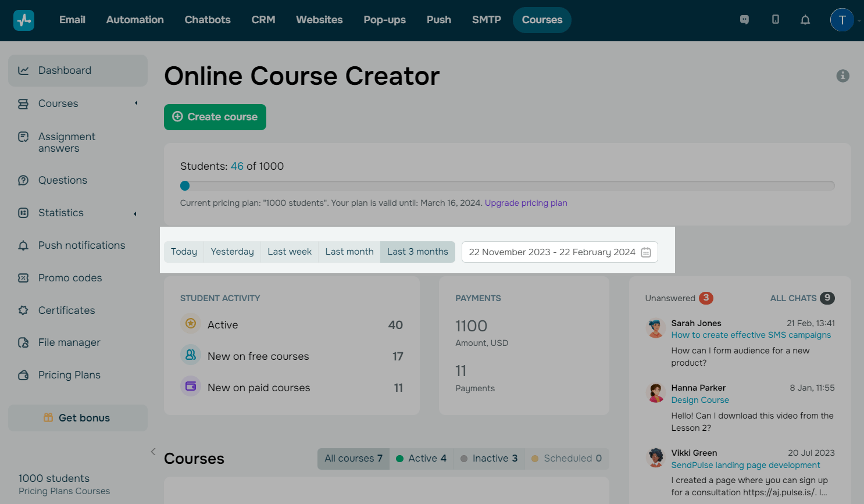Screen dimensions: 864x504
Task: Show ALL CHATS list
Action: pyautogui.click(x=802, y=298)
